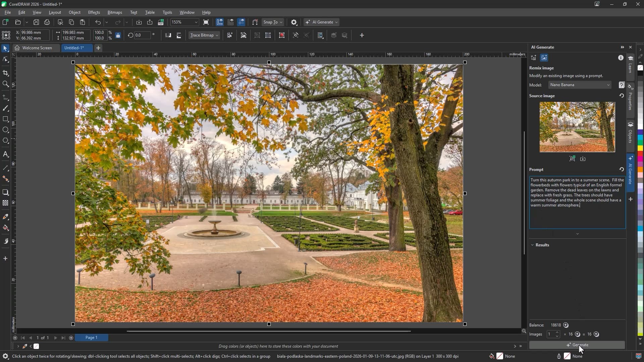Open the Nano Banana model dropdown
This screenshot has height=362, width=644.
pyautogui.click(x=580, y=85)
